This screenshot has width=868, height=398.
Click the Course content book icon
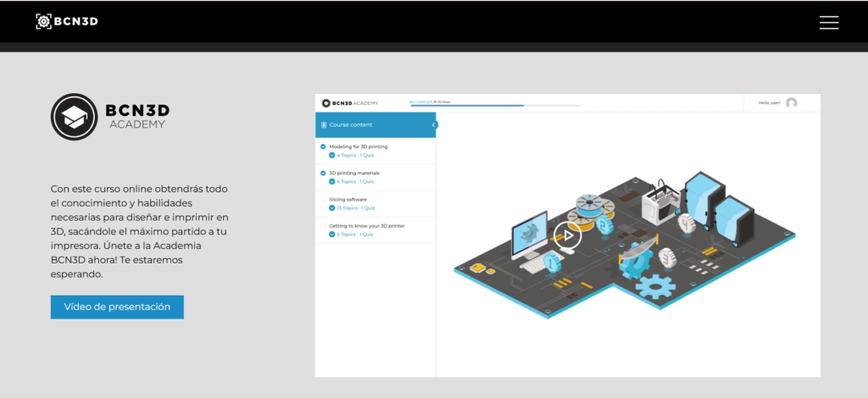324,125
